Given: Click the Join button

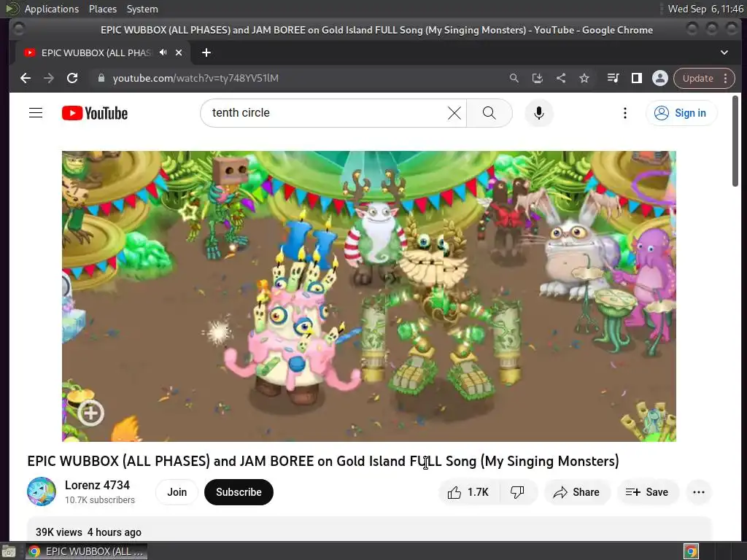Looking at the screenshot, I should coord(177,492).
